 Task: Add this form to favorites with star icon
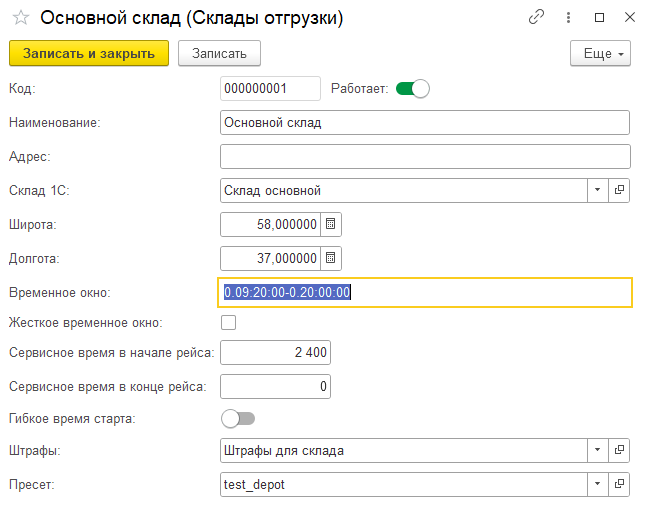(x=20, y=18)
